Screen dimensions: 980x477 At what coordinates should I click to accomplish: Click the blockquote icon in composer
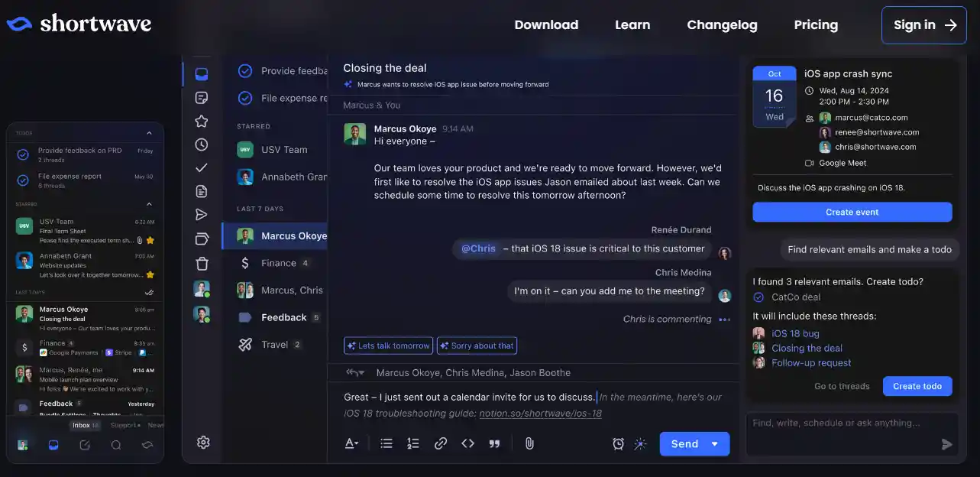click(494, 443)
